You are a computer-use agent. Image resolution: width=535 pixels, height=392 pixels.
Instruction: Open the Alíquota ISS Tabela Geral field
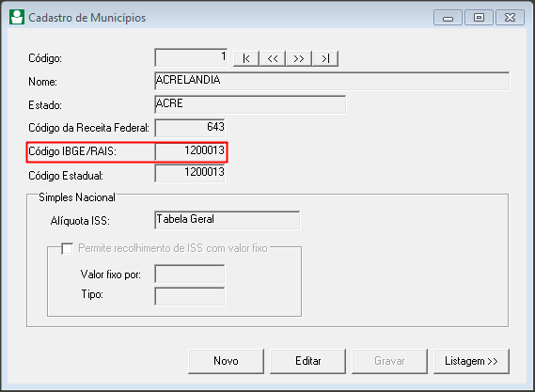click(x=228, y=220)
